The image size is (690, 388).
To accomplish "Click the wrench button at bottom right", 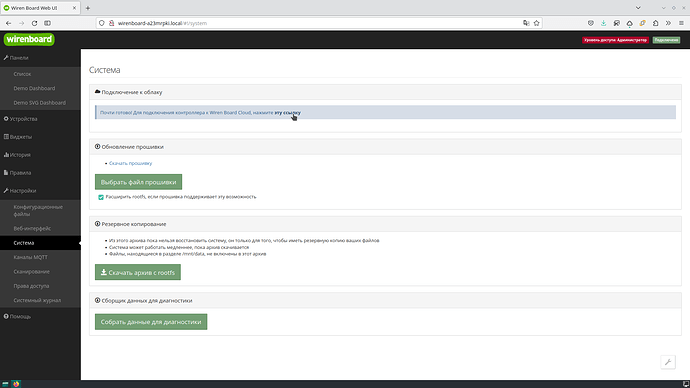I will [668, 362].
